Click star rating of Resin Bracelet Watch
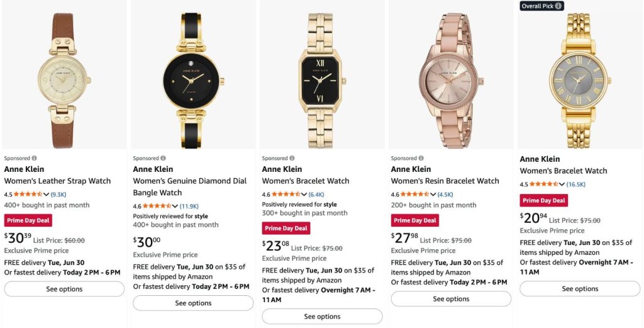644x328 pixels. tap(415, 195)
